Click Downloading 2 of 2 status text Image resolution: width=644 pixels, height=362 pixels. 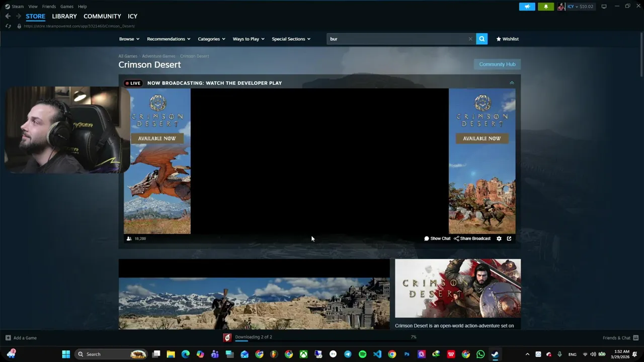(253, 337)
